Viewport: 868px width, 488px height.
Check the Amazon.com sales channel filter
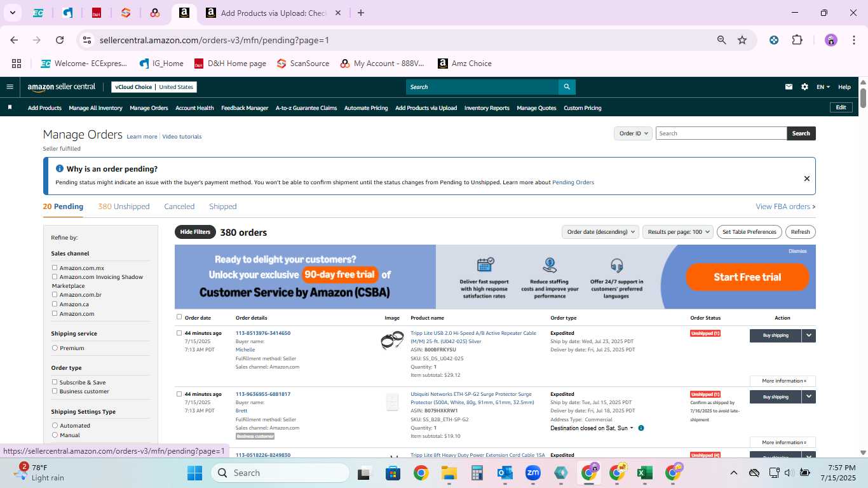(x=55, y=313)
